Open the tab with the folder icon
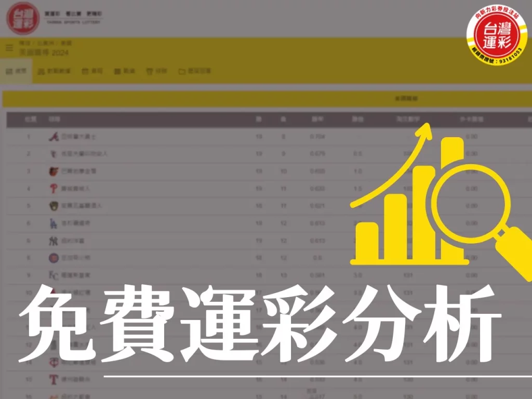The image size is (532, 399). point(195,71)
